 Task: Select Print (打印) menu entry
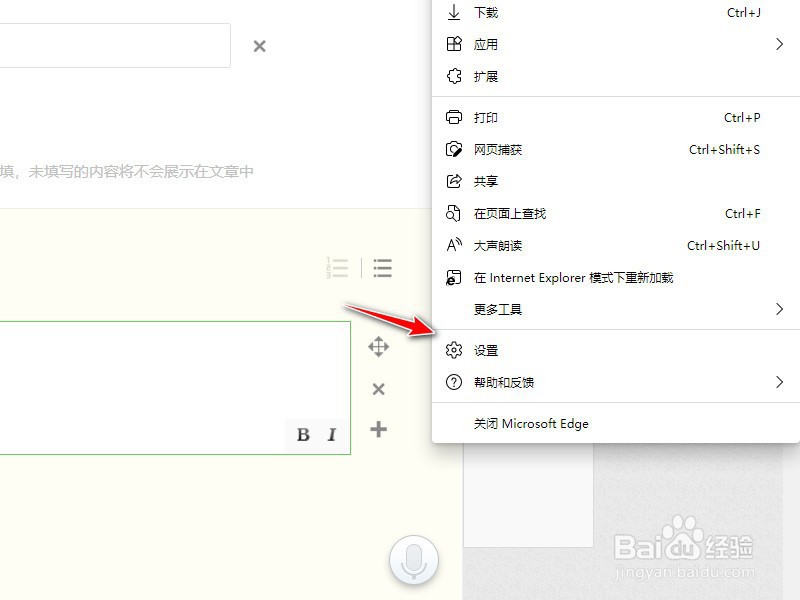click(615, 118)
